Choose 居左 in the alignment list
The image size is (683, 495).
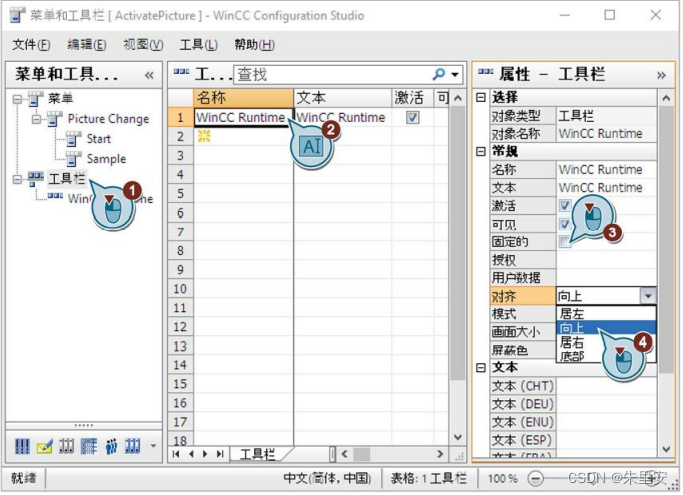[x=606, y=313]
